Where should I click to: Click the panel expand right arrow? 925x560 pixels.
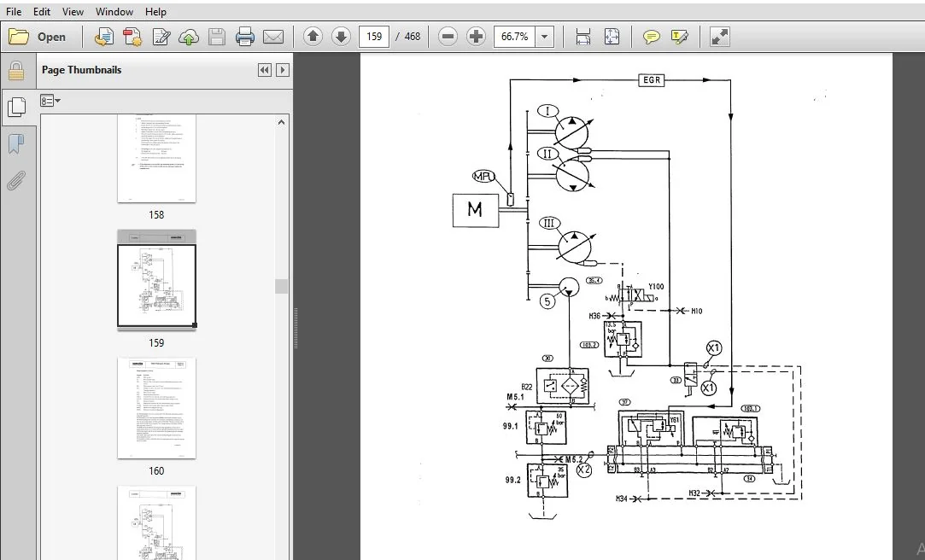pyautogui.click(x=283, y=70)
